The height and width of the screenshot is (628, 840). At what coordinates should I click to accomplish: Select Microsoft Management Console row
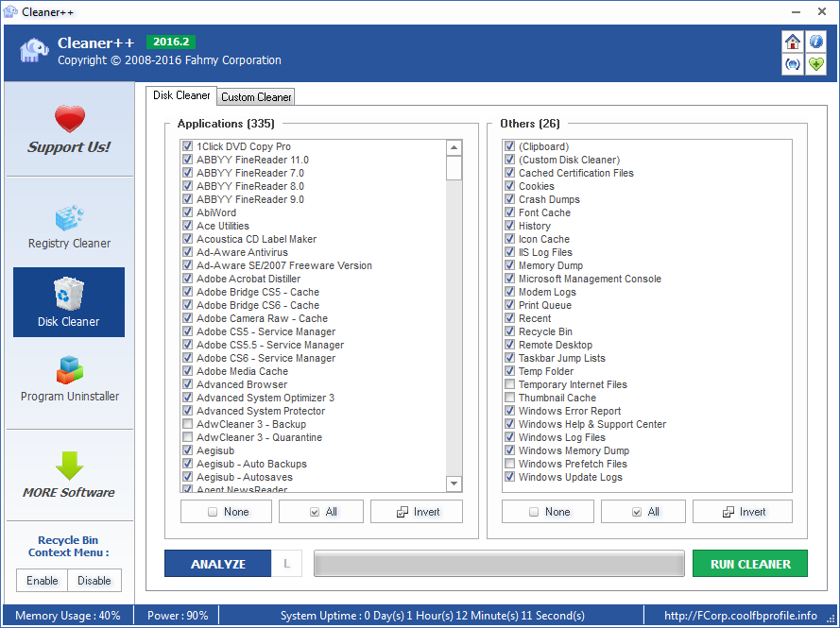coord(590,279)
